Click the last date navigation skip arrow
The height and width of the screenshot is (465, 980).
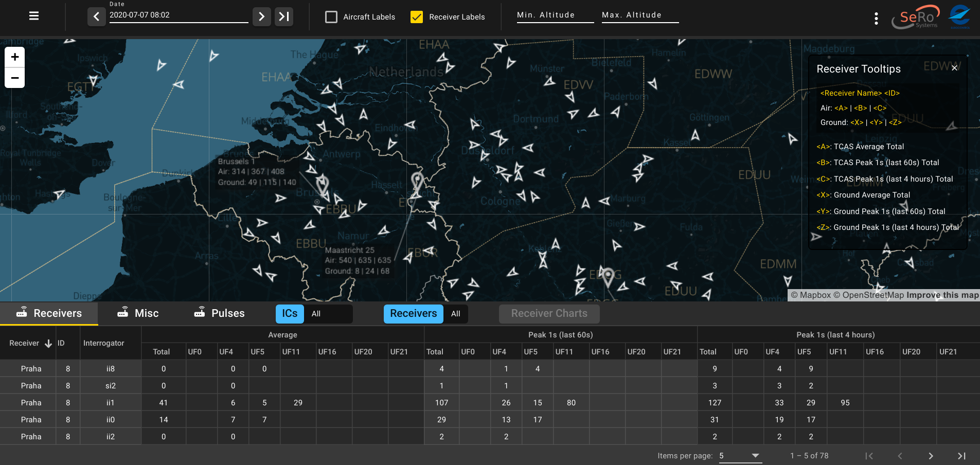pyautogui.click(x=283, y=16)
